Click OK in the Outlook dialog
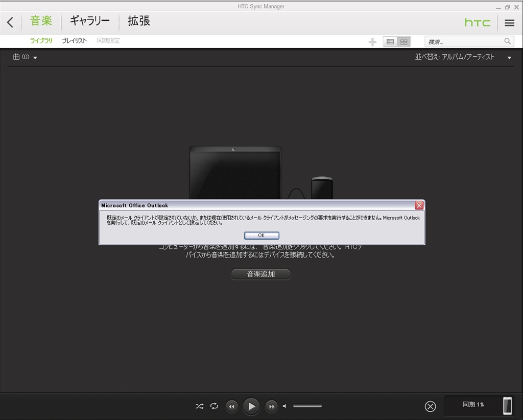Image resolution: width=523 pixels, height=420 pixels. tap(261, 236)
